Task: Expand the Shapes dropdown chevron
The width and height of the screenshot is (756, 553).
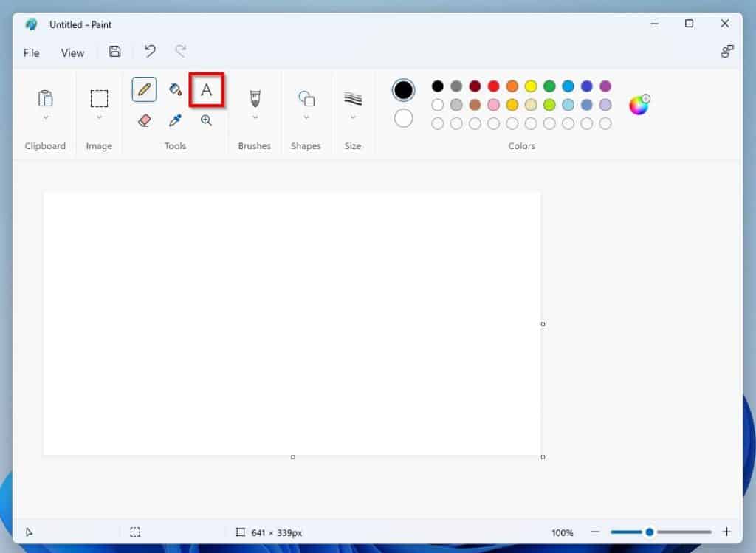Action: point(306,117)
